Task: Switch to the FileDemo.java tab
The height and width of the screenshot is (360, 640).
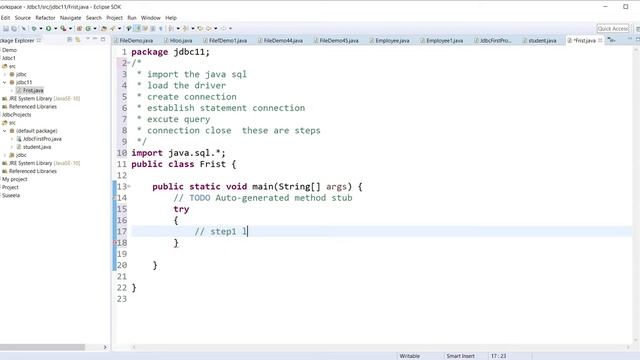Action: click(x=133, y=40)
